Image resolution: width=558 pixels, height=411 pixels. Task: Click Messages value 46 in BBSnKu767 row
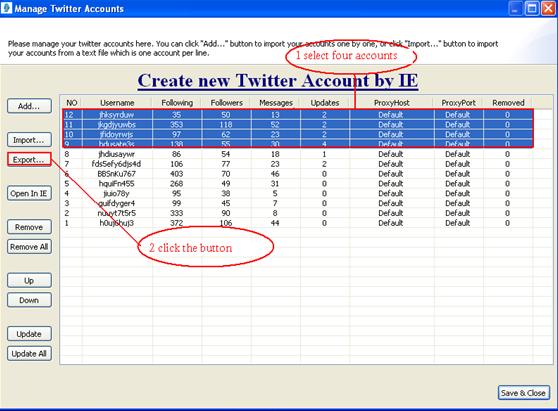pyautogui.click(x=275, y=174)
